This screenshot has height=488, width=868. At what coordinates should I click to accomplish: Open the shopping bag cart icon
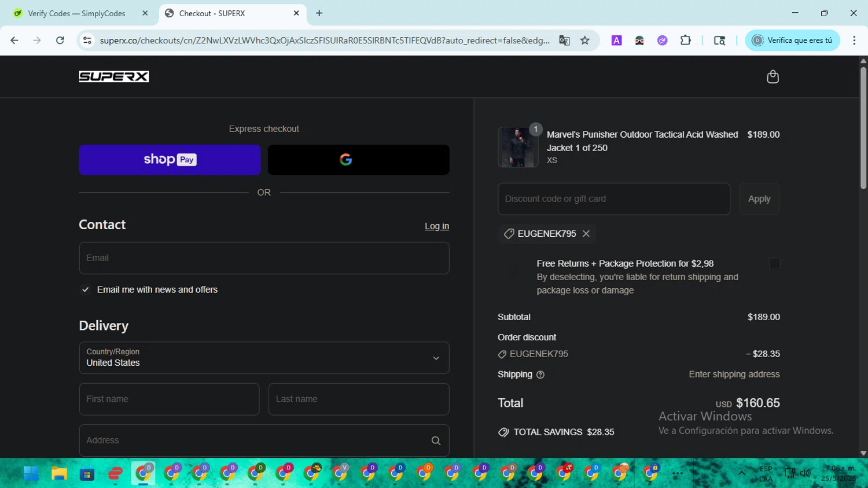pyautogui.click(x=773, y=77)
